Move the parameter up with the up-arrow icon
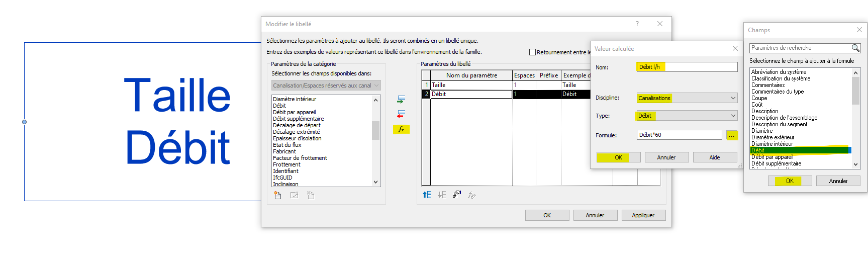This screenshot has width=868, height=257. [427, 195]
